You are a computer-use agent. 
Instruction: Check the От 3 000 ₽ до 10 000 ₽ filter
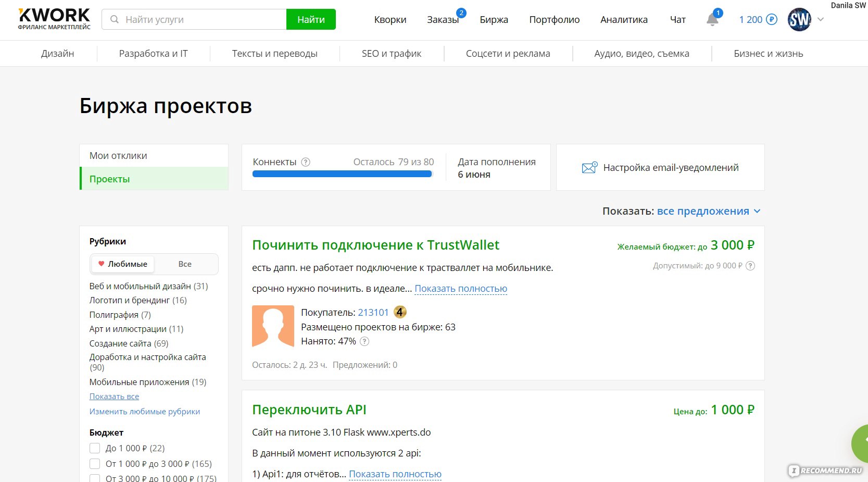[95, 478]
